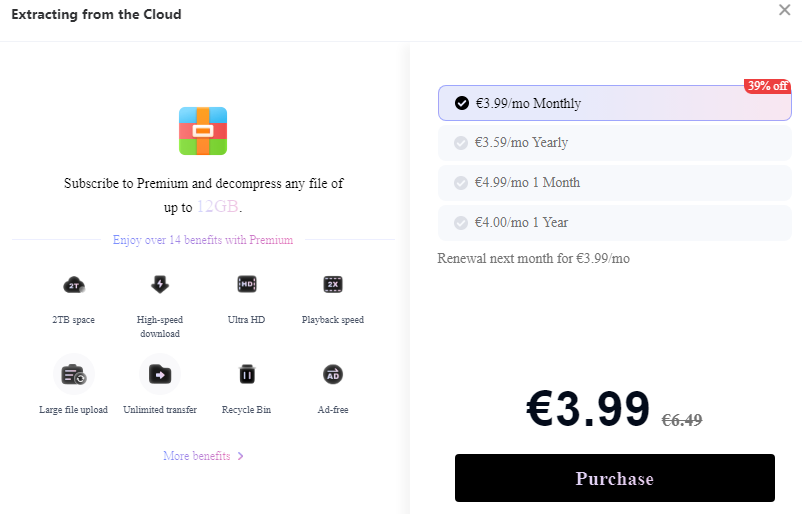This screenshot has height=514, width=802.
Task: Click the Unlimited transfer folder icon
Action: pyautogui.click(x=160, y=375)
